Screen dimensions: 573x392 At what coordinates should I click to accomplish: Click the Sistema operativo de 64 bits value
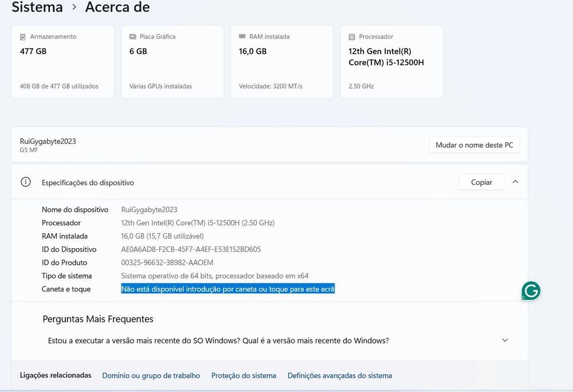(x=215, y=276)
